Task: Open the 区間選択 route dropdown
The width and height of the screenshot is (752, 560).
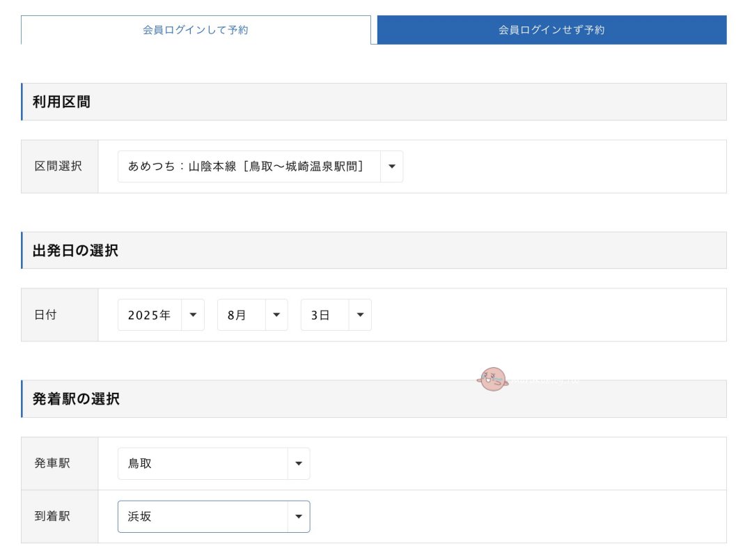Action: click(x=260, y=166)
